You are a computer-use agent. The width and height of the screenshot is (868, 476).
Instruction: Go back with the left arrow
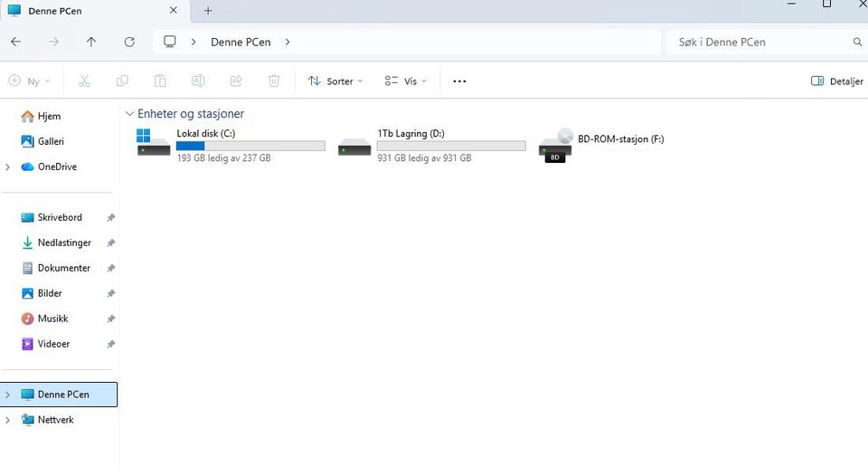(16, 42)
